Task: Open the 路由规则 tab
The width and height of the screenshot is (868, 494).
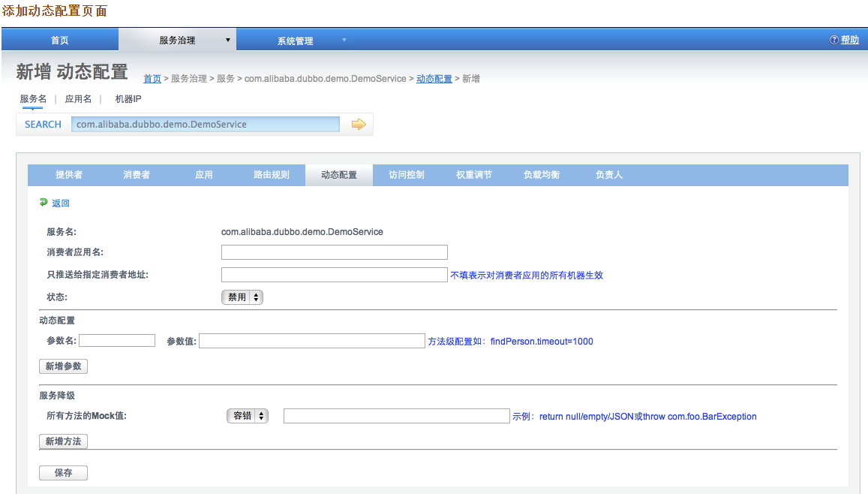Action: 271,175
